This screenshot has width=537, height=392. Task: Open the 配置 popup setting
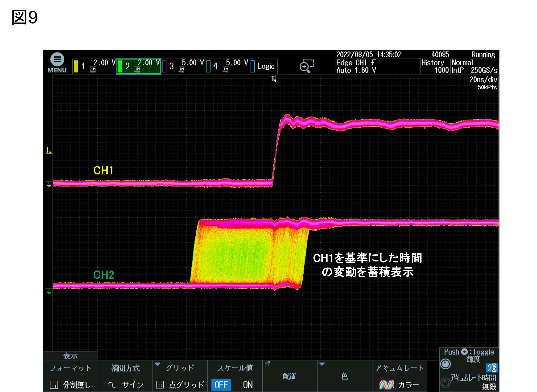(290, 376)
